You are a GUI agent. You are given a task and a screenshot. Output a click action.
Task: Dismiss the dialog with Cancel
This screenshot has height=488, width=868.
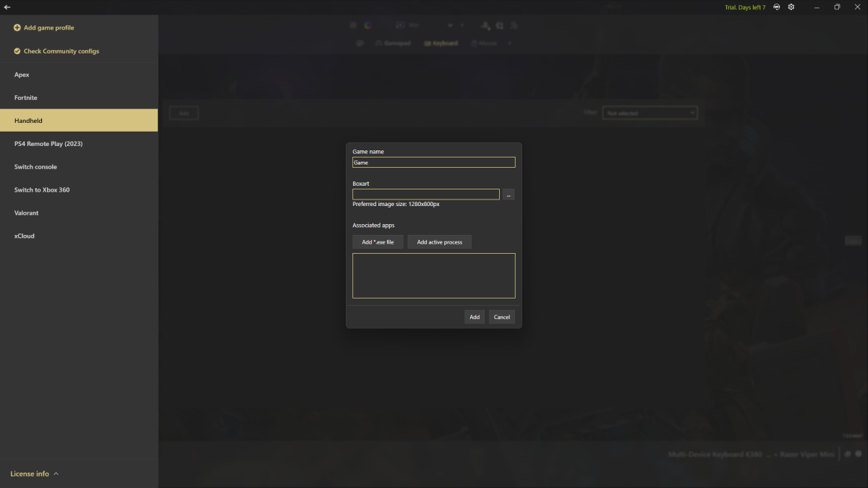501,317
